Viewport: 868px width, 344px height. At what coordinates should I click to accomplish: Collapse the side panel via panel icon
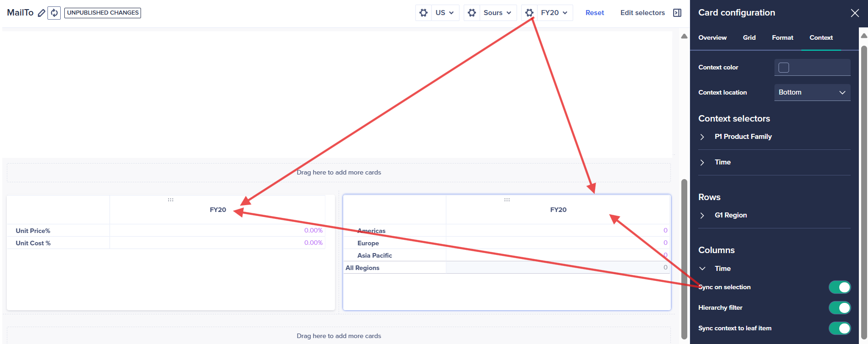pyautogui.click(x=677, y=13)
